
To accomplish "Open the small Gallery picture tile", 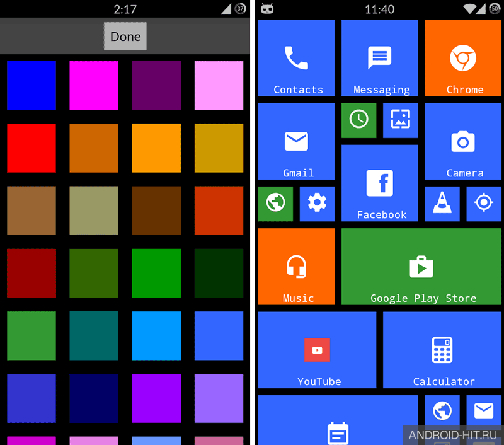I will tap(401, 120).
